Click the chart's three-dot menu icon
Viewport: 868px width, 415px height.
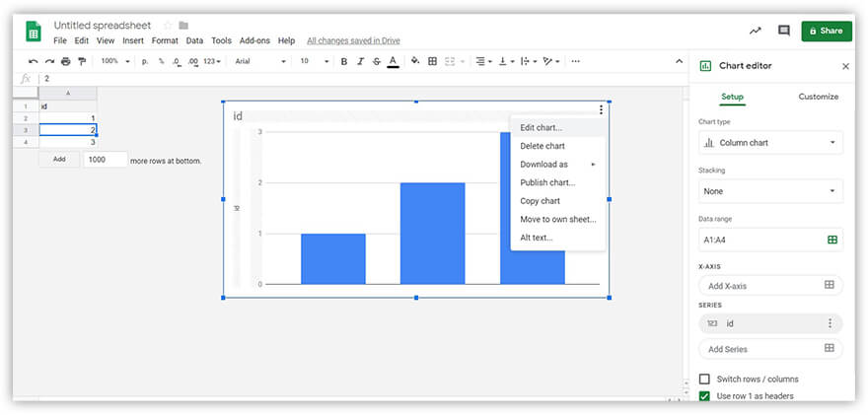point(601,110)
